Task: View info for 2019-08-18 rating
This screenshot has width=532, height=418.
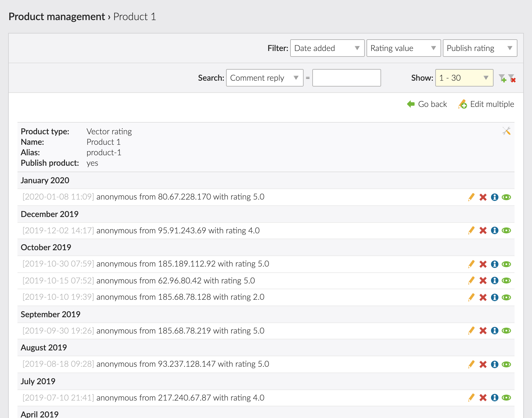Action: [x=494, y=364]
